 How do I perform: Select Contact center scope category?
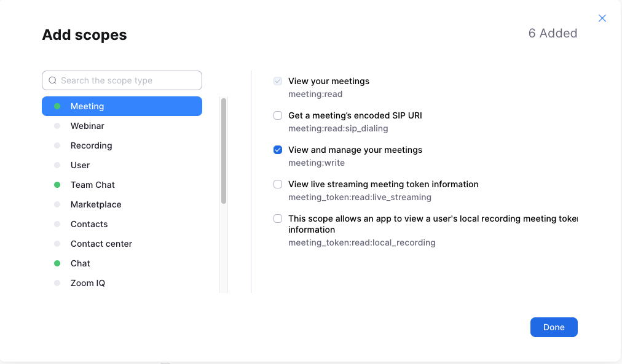(x=101, y=244)
